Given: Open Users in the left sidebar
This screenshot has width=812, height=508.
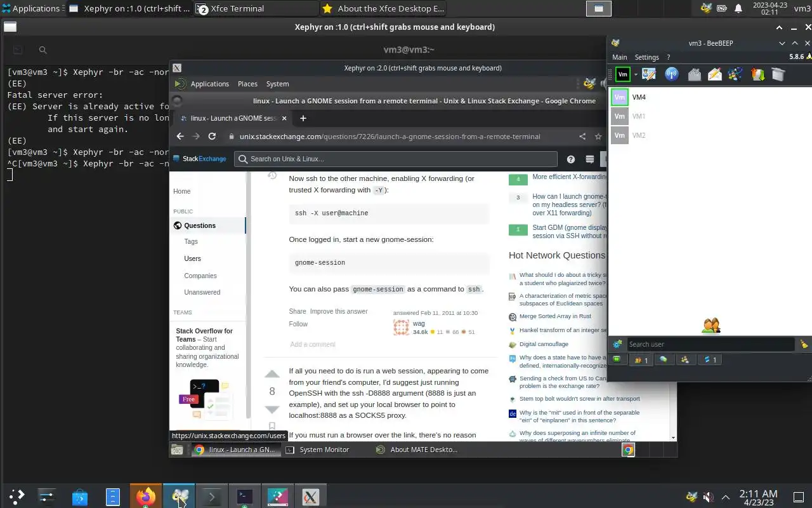Looking at the screenshot, I should pyautogui.click(x=192, y=258).
